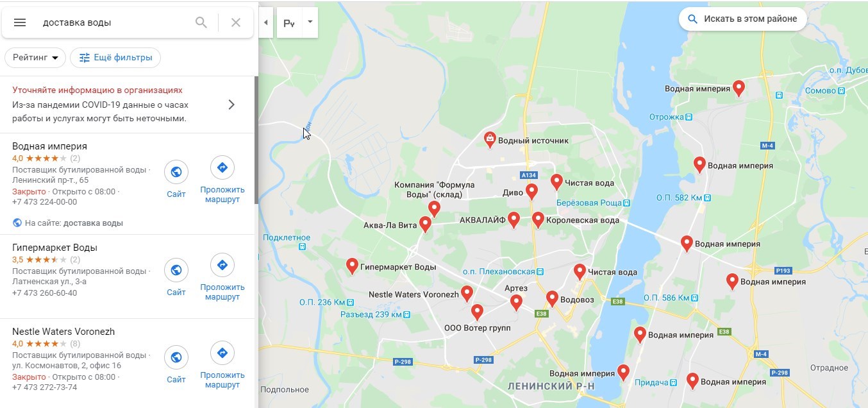Clear the search with X icon
The image size is (868, 408).
pyautogui.click(x=236, y=22)
